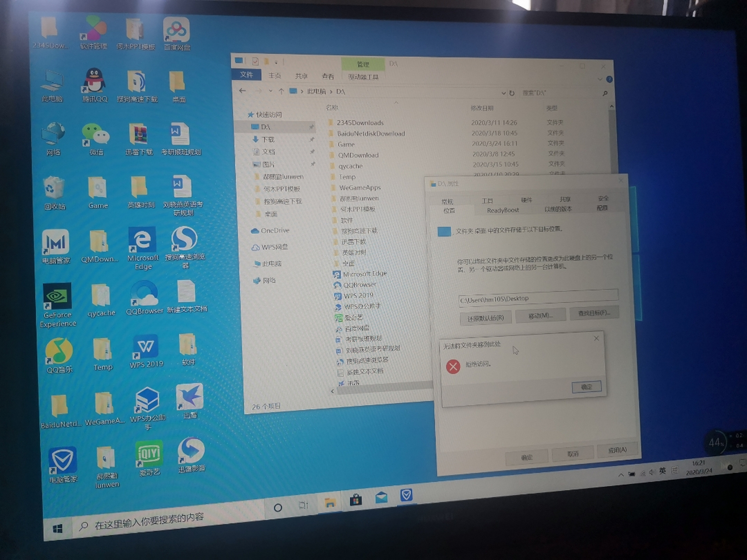Open GeForce Experience desktop icon

pyautogui.click(x=57, y=305)
